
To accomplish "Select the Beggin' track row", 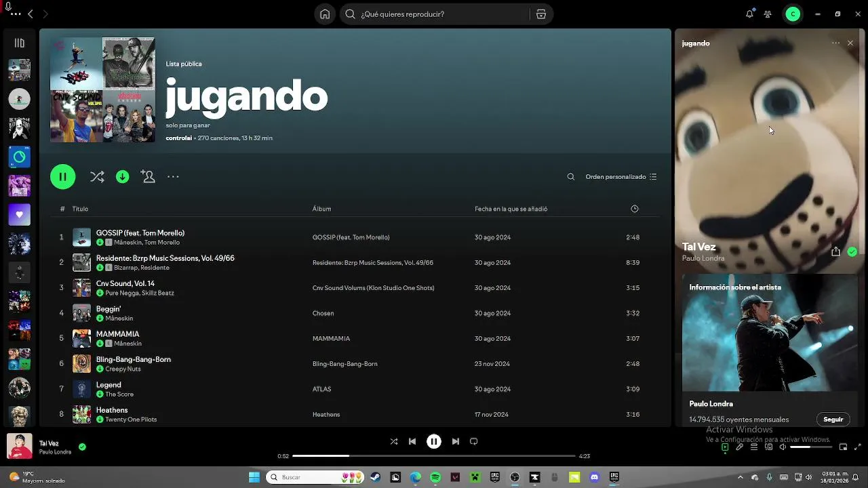I will pyautogui.click(x=355, y=313).
